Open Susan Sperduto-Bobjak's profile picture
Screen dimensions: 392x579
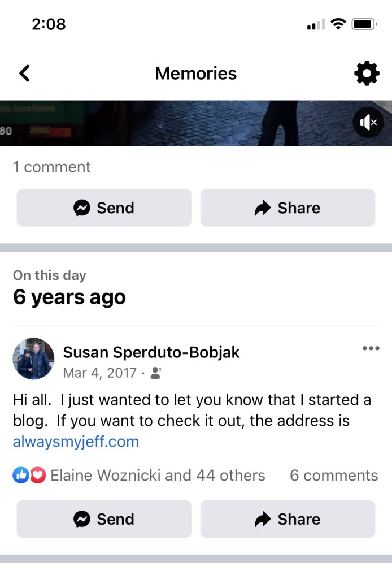point(33,359)
